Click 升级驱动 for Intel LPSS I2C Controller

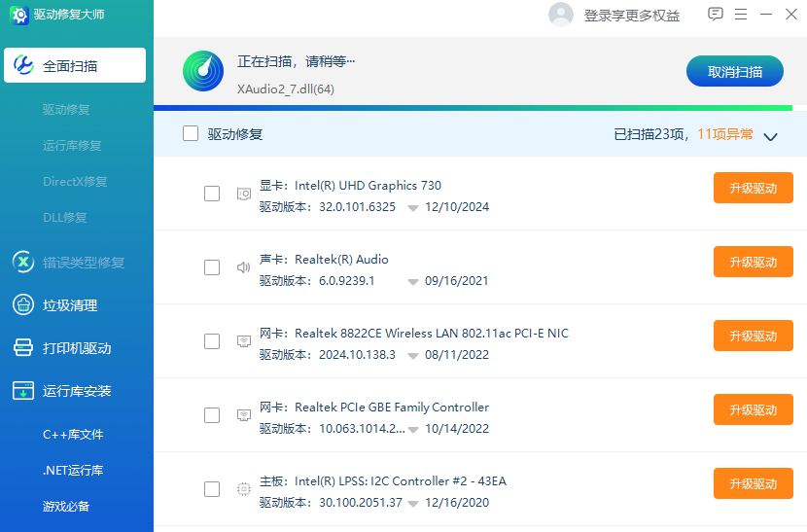click(x=753, y=483)
